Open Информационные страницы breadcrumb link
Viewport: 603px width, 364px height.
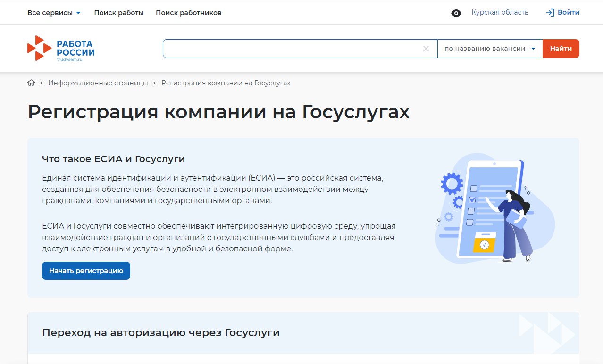pyautogui.click(x=98, y=83)
